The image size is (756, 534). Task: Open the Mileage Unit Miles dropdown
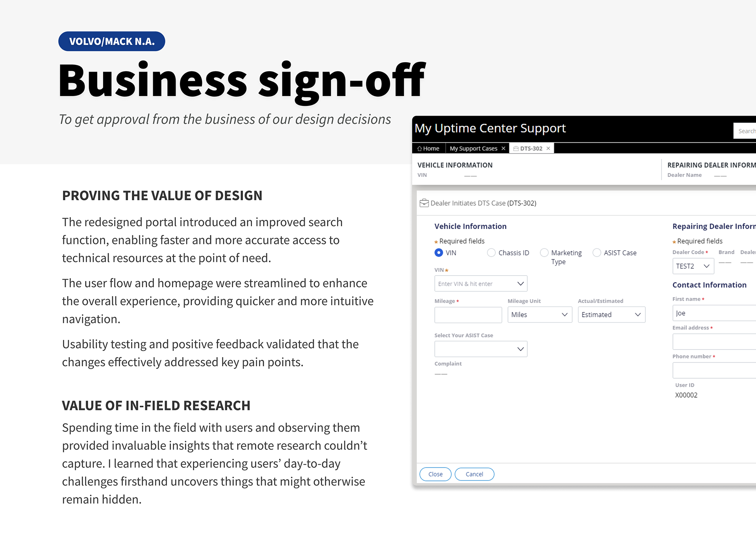point(564,315)
